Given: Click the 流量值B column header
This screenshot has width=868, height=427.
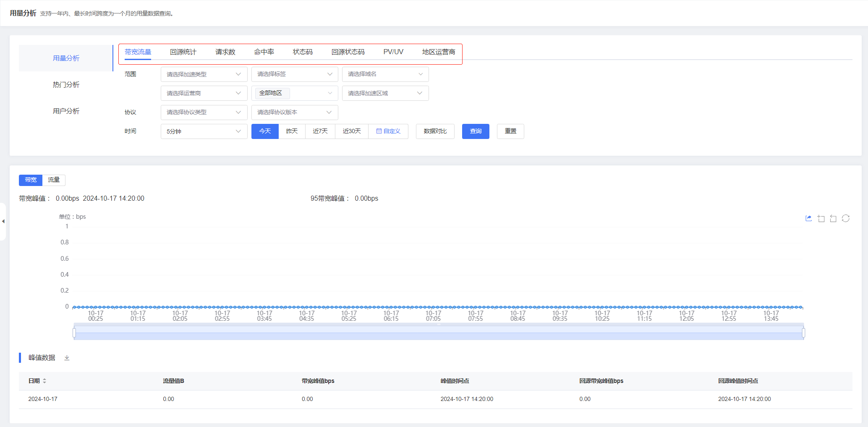Looking at the screenshot, I should point(173,381).
